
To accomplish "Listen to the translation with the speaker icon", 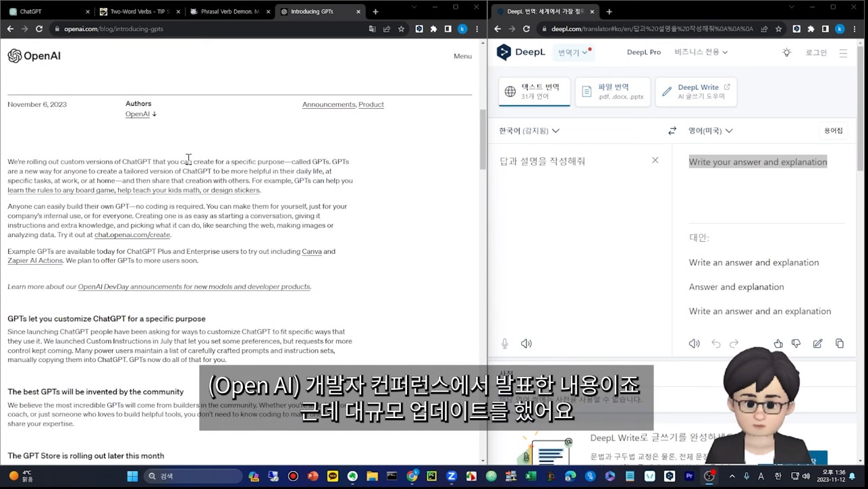I will tap(694, 344).
